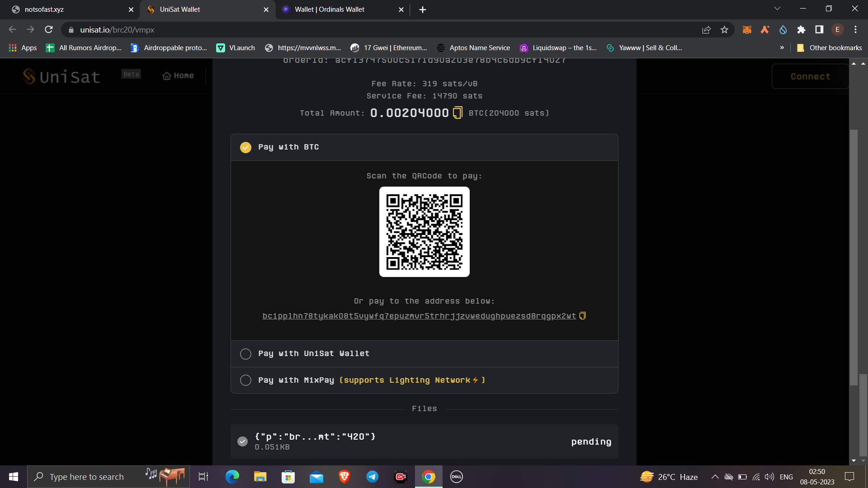Click the Connect button
The image size is (868, 488).
pos(810,76)
